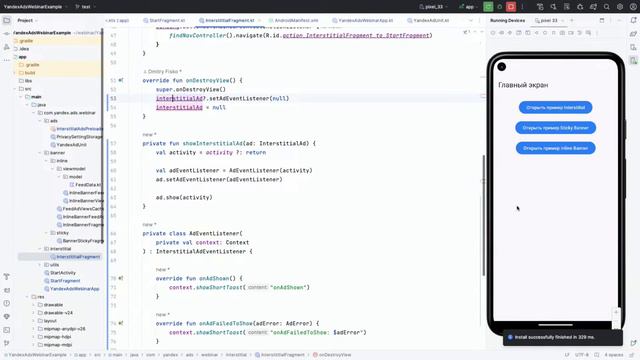The width and height of the screenshot is (640, 360).
Task: Open the Project view selector dropdown
Action: click(27, 20)
